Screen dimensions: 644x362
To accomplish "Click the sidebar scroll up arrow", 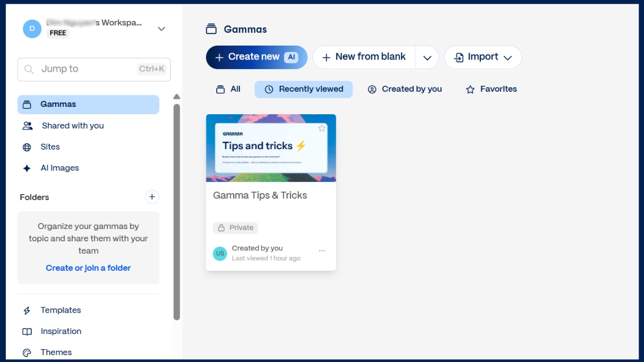I will point(177,97).
